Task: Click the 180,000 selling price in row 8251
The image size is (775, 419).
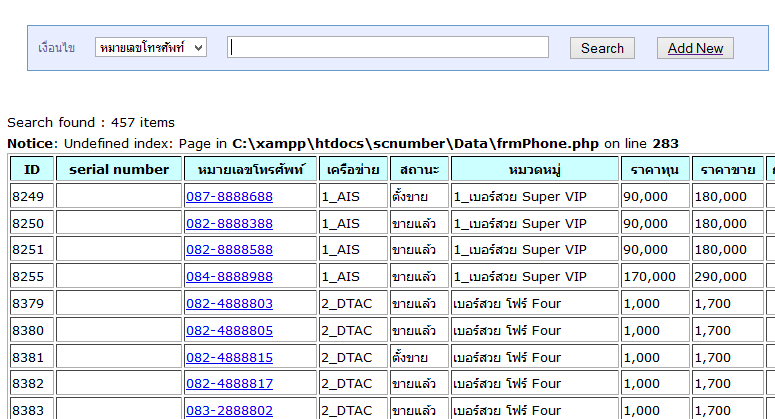Action: 728,250
